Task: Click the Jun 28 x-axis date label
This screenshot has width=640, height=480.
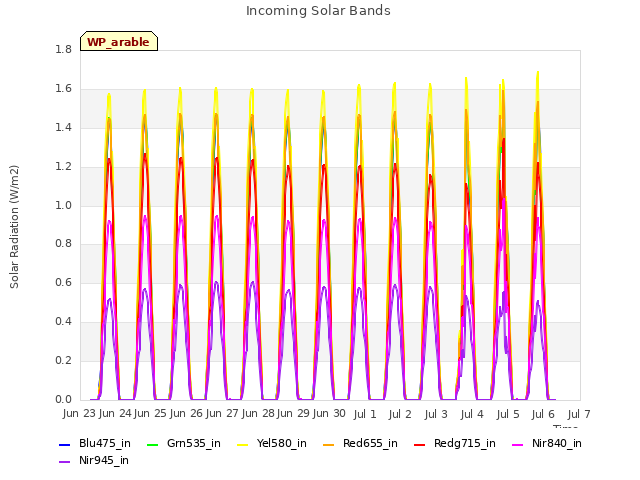Action: point(258,413)
